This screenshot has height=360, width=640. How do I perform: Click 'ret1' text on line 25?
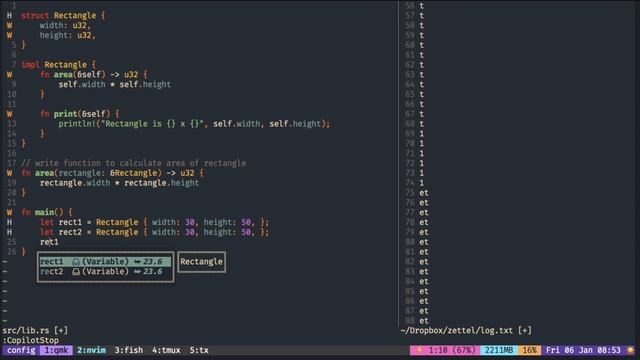click(x=49, y=242)
